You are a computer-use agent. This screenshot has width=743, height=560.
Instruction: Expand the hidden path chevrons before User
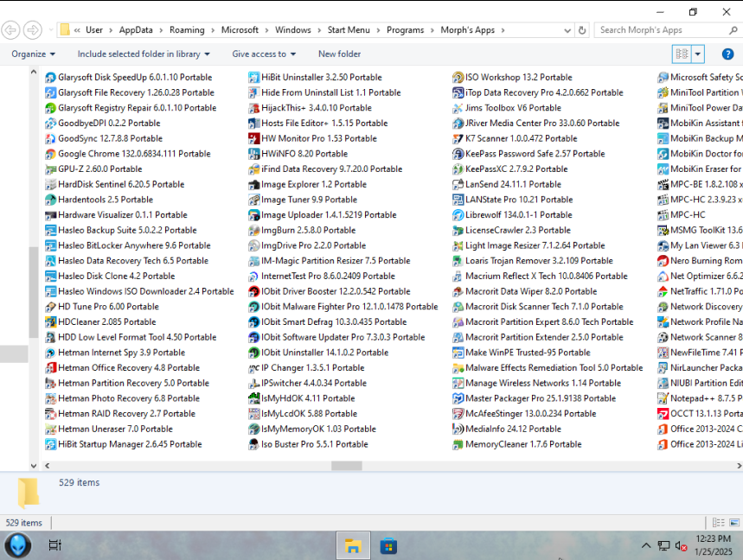pos(77,30)
